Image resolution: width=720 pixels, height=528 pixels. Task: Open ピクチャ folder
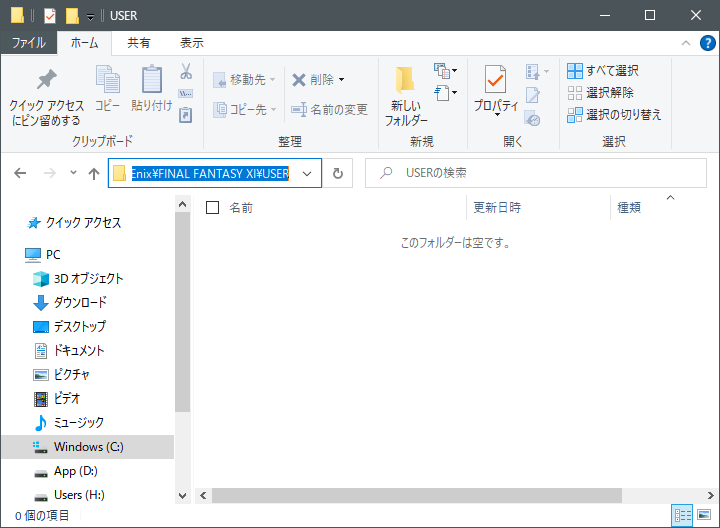tap(61, 375)
